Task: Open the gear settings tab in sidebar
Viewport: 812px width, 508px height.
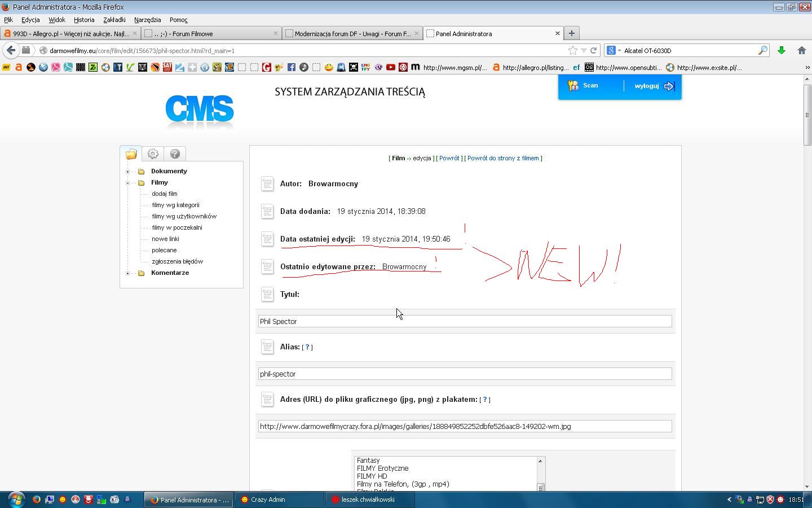Action: pyautogui.click(x=153, y=154)
